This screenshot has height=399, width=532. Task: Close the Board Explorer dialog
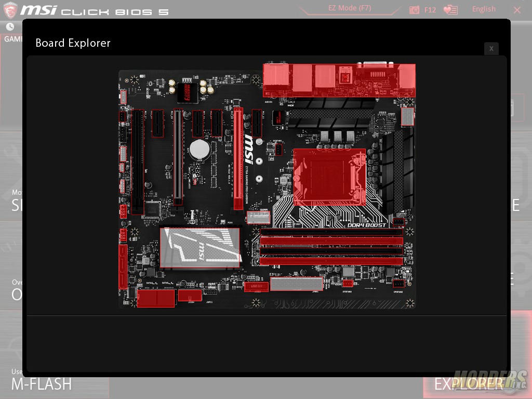coord(491,48)
